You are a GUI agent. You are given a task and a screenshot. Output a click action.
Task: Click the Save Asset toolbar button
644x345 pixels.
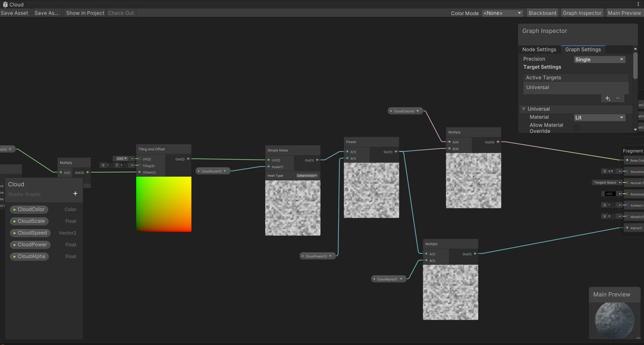tap(14, 13)
